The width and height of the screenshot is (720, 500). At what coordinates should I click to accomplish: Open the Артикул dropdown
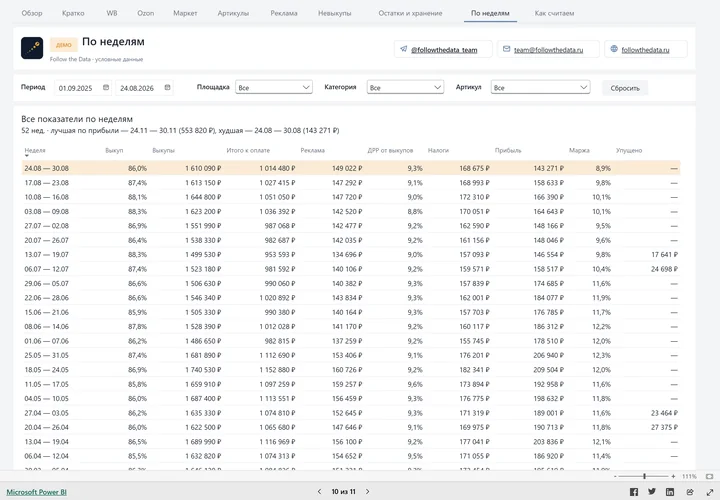click(540, 87)
